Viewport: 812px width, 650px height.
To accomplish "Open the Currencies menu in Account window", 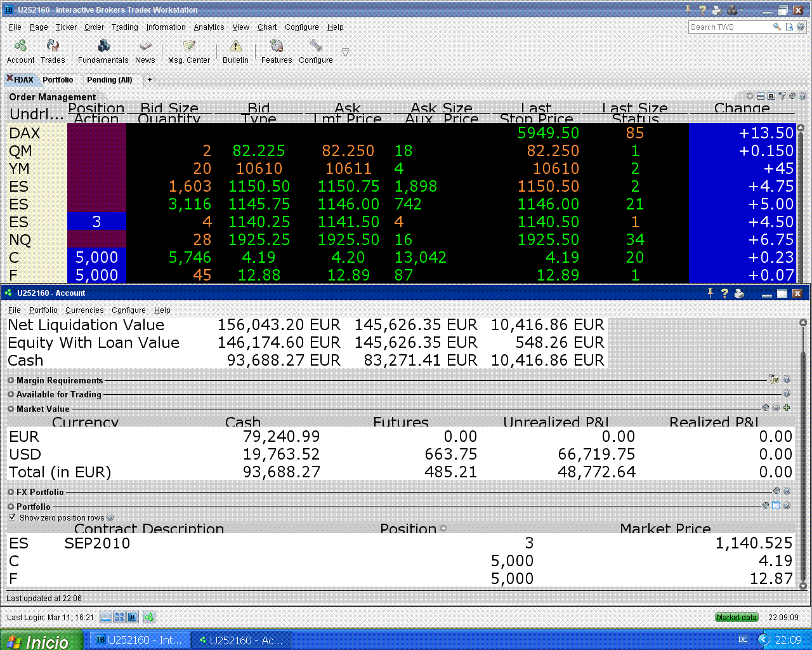I will [x=84, y=310].
